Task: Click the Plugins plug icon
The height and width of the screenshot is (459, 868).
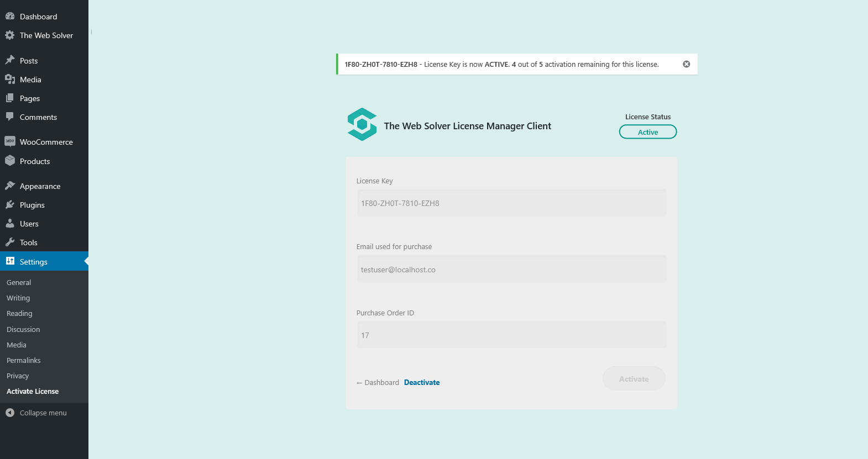Action: (10, 204)
